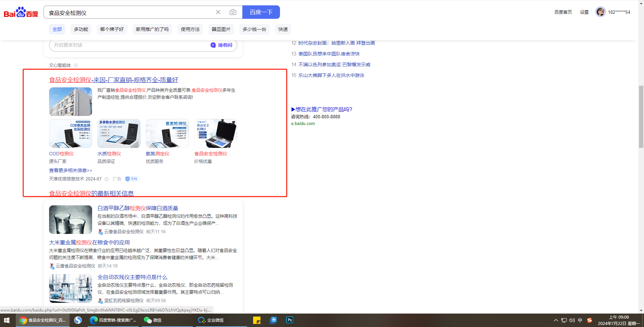Viewport: 644px width, 327px height.
Task: Open the user avatar 182******54
Action: [600, 12]
